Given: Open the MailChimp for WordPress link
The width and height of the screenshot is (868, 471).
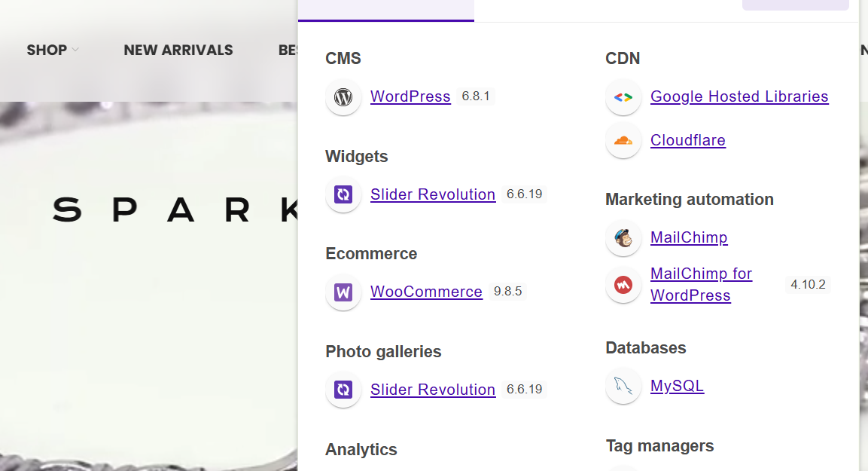Looking at the screenshot, I should tap(702, 284).
